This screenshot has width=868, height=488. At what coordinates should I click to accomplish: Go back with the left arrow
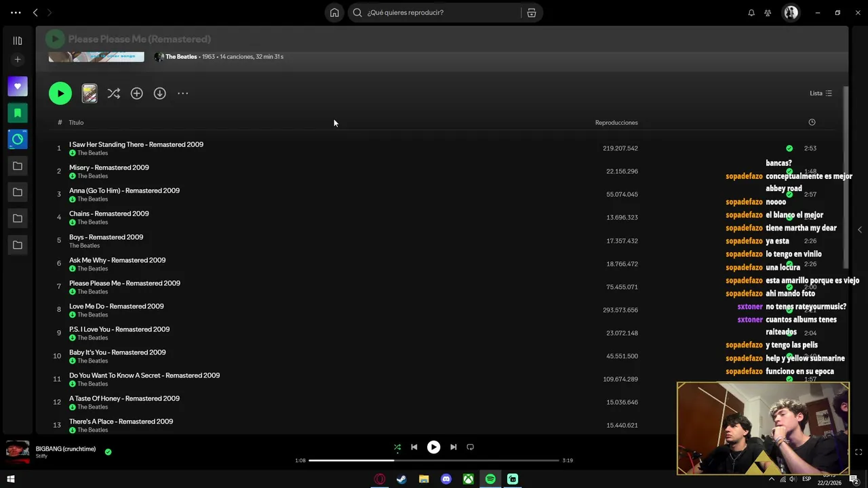point(35,12)
